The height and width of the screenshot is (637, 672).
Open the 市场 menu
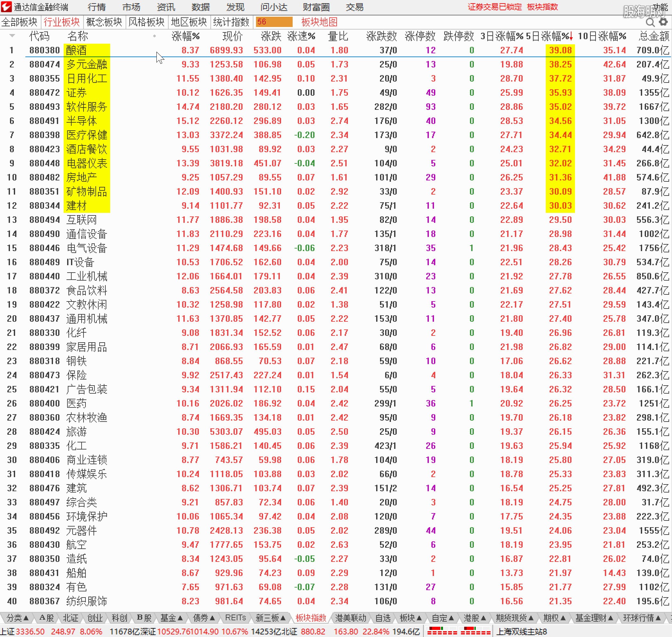pos(131,7)
